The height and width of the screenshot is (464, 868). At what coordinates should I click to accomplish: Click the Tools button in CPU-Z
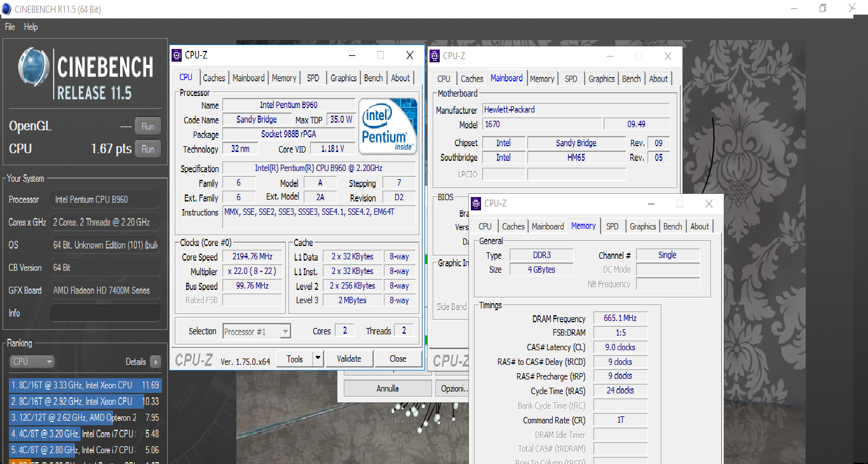pyautogui.click(x=295, y=359)
